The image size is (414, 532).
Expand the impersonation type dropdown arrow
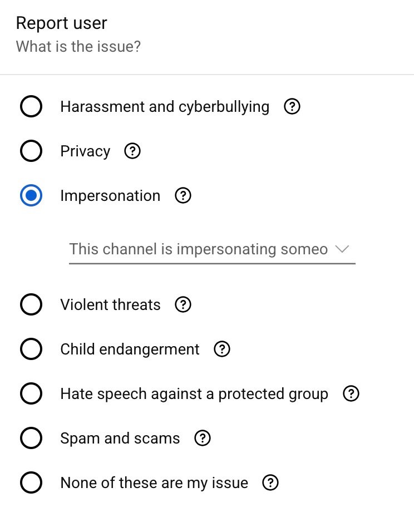342,249
